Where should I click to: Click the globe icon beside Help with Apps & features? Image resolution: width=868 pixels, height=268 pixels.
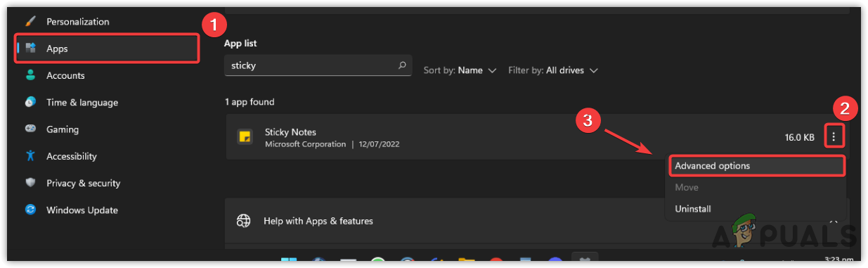[x=243, y=221]
